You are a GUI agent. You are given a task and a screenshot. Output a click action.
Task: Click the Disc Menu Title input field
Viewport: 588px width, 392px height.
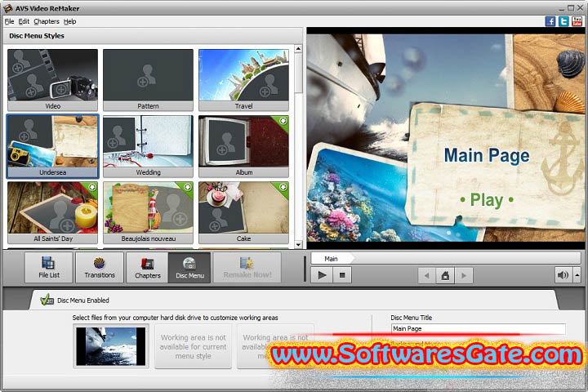coord(478,328)
